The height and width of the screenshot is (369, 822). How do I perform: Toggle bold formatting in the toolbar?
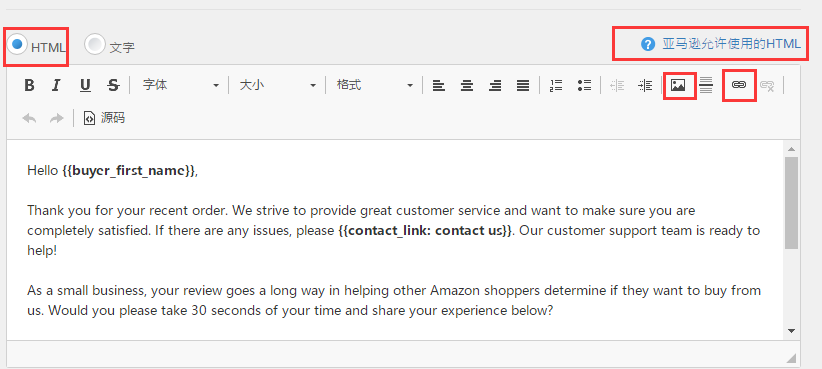pyautogui.click(x=30, y=85)
